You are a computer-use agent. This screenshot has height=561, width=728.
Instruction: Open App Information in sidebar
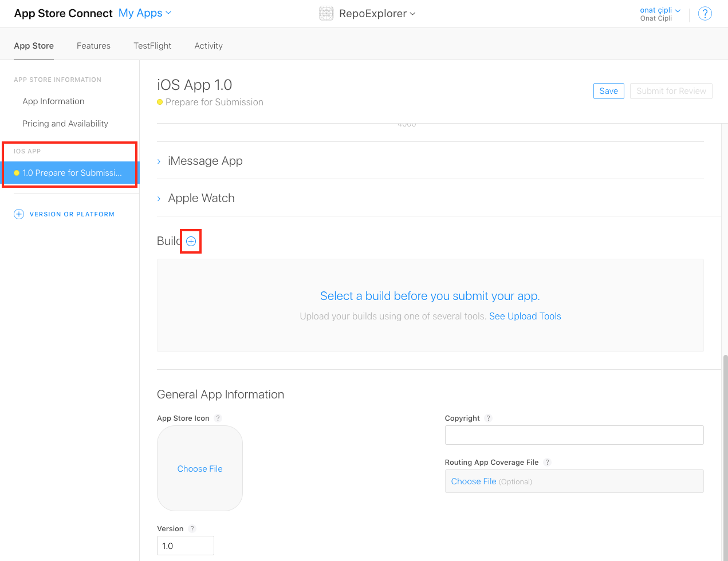[x=53, y=101]
